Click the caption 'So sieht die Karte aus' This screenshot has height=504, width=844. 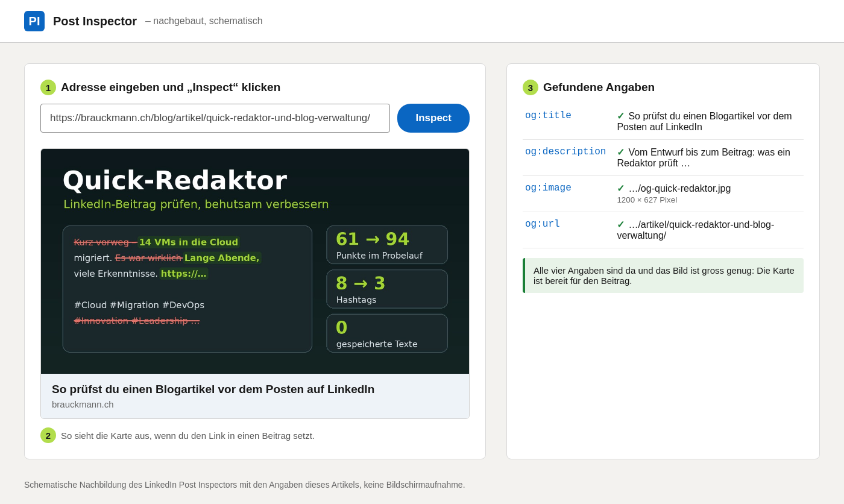(187, 435)
